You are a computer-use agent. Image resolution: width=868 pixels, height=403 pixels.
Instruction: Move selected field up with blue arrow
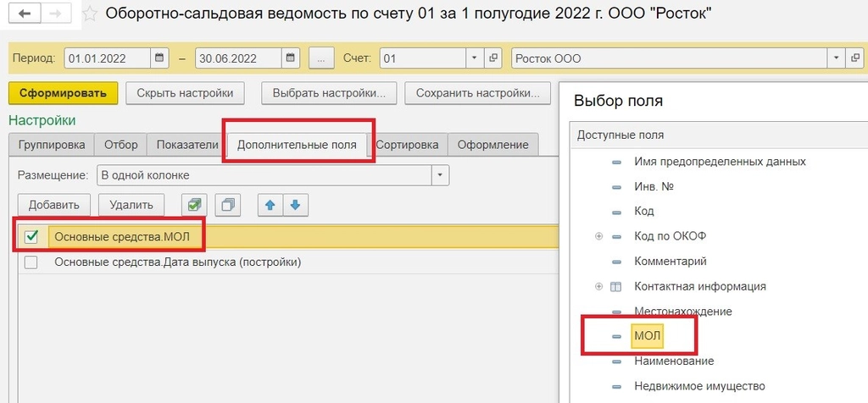coord(270,205)
